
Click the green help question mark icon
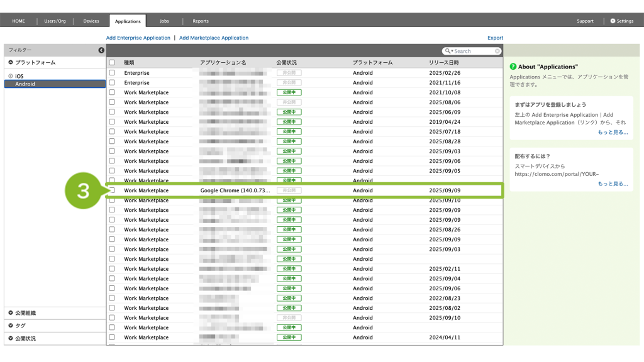tap(513, 67)
